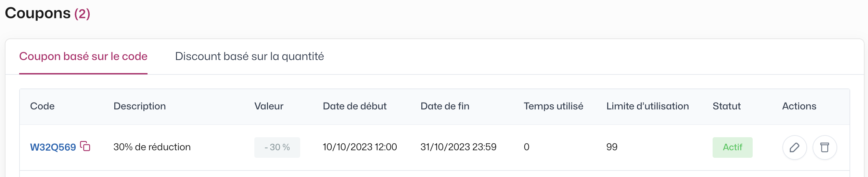The image size is (868, 177).
Task: Open the W32Q569 coupon link
Action: [53, 147]
